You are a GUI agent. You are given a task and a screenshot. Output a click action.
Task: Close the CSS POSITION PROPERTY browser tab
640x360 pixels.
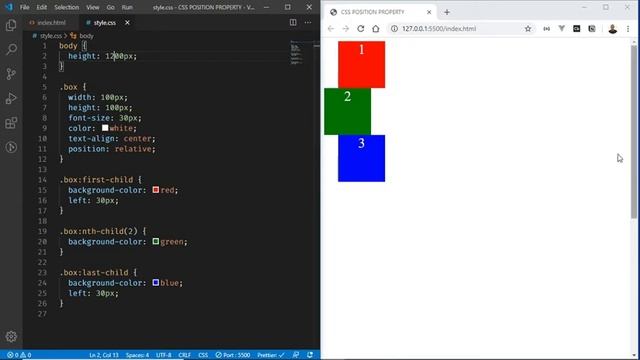tap(429, 12)
